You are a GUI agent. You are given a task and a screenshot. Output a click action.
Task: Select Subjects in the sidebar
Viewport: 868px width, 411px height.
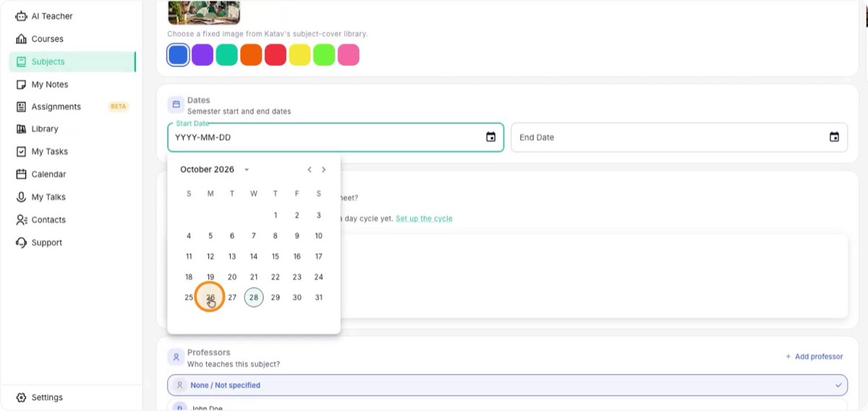pyautogui.click(x=72, y=62)
